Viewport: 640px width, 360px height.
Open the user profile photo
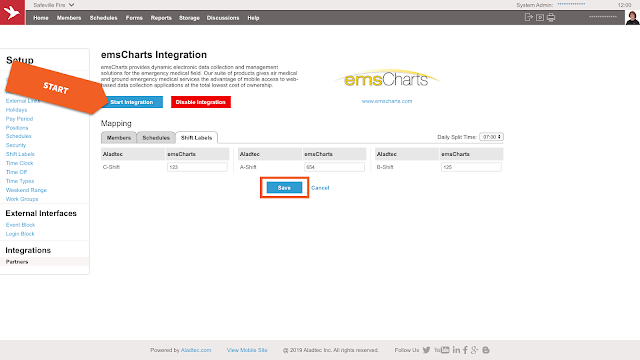632,18
